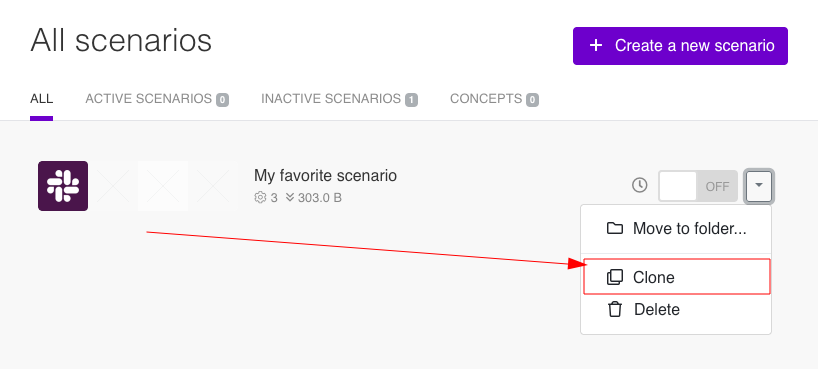Click the clone duplicate icon
Image resolution: width=818 pixels, height=369 pixels.
click(615, 277)
